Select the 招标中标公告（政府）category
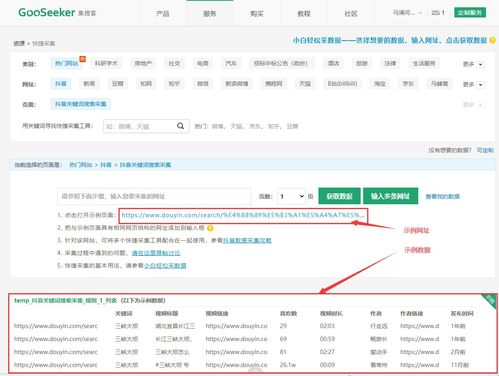This screenshot has height=376, width=499. [281, 63]
